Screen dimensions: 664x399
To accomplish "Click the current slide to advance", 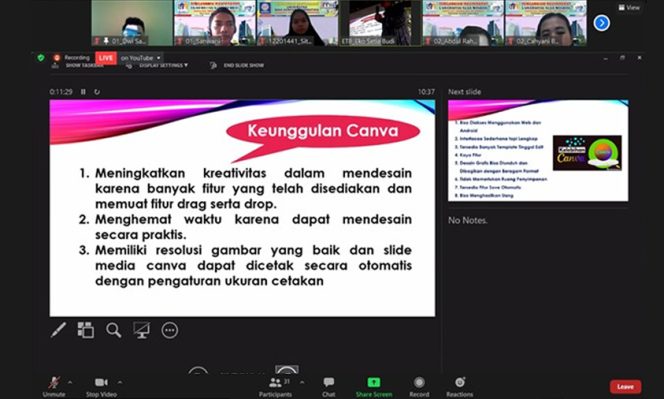I will (242, 208).
